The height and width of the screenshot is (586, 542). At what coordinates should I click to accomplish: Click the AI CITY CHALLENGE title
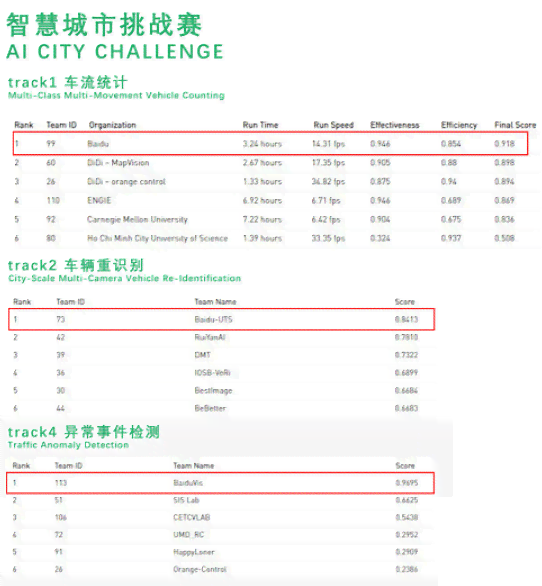(115, 52)
